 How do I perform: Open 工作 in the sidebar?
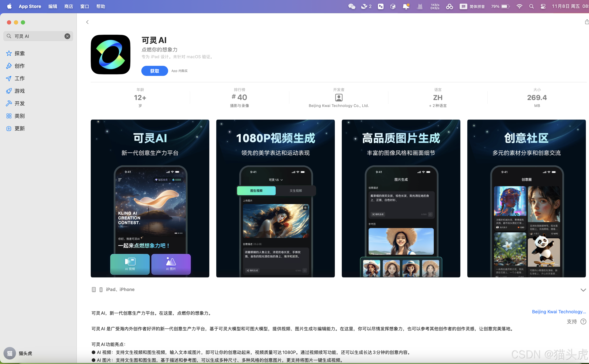[x=15, y=78]
